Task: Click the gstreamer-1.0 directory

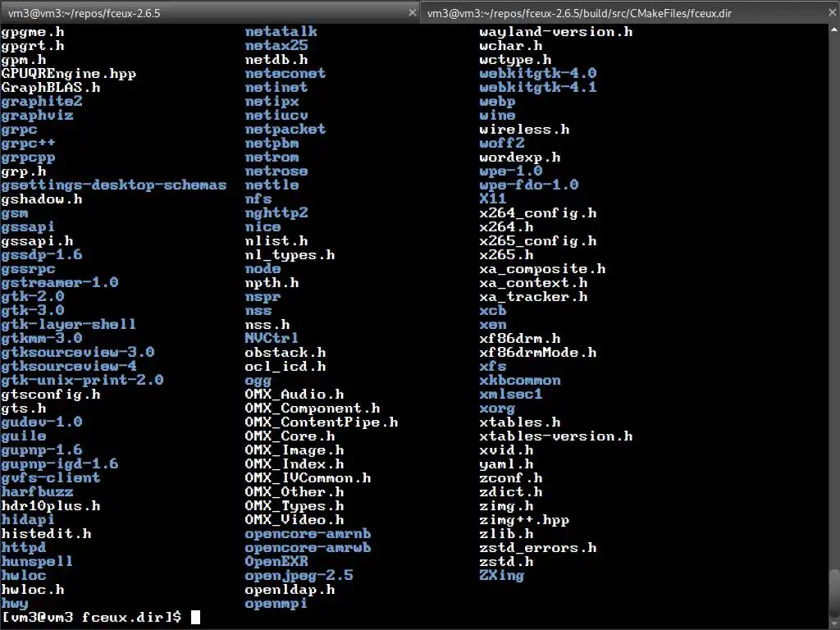Action: tap(59, 282)
